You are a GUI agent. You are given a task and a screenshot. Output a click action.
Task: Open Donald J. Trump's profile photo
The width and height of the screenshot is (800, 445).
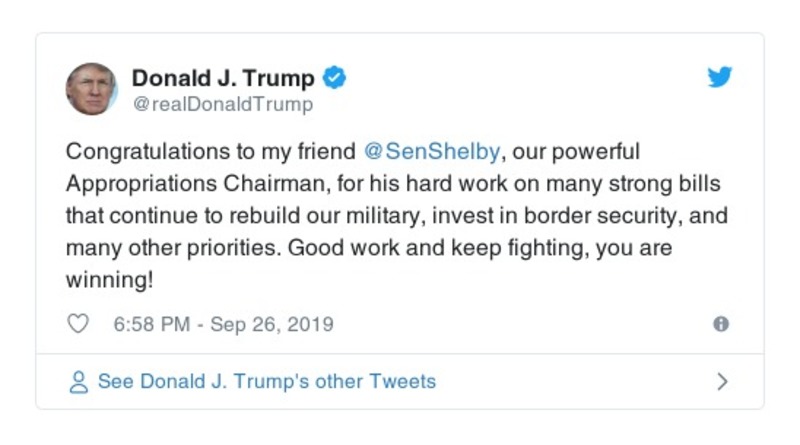pyautogui.click(x=92, y=89)
